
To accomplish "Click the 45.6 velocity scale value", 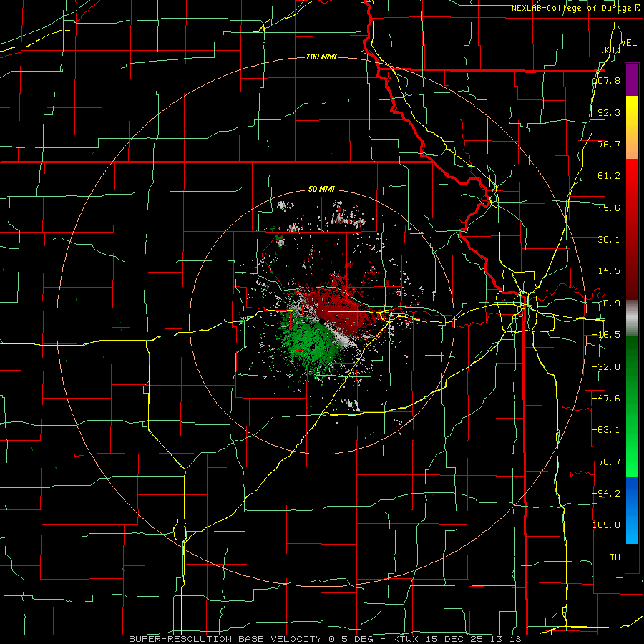I will [609, 208].
